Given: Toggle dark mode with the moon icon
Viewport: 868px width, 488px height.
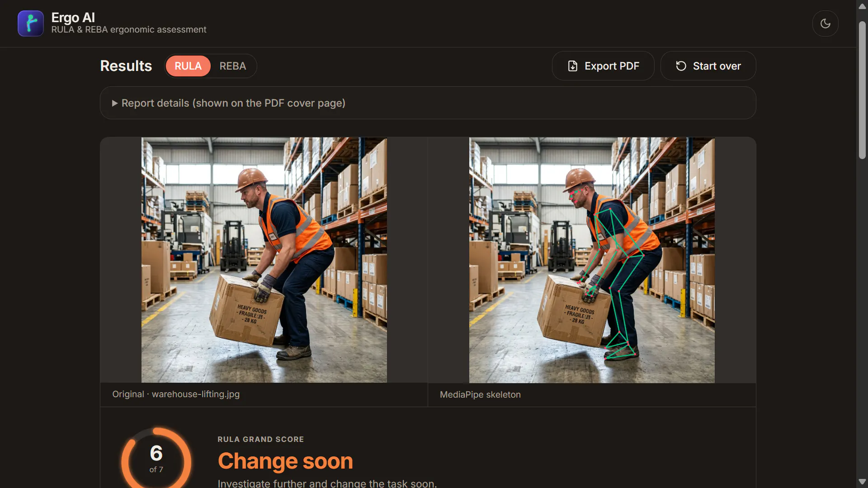Looking at the screenshot, I should (x=825, y=23).
